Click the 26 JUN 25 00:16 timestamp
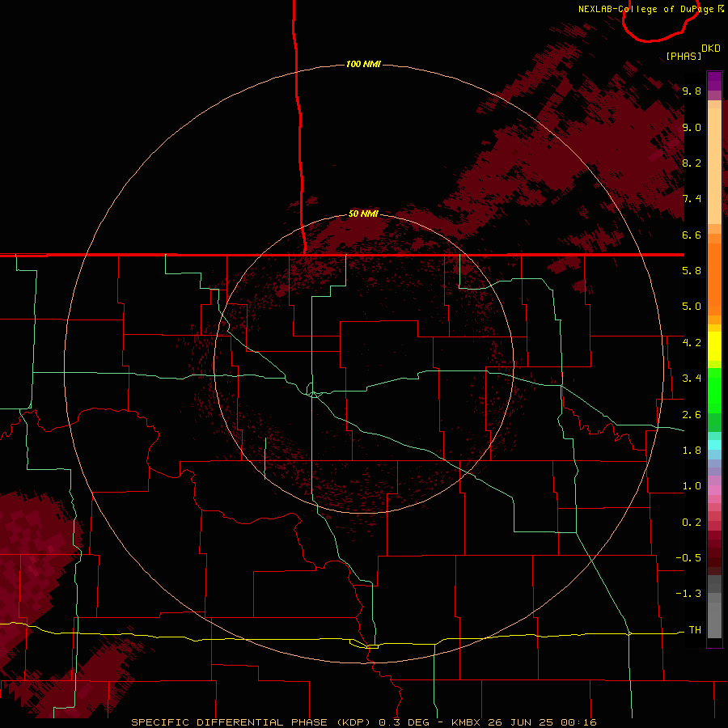The height and width of the screenshot is (728, 728). coord(542,722)
